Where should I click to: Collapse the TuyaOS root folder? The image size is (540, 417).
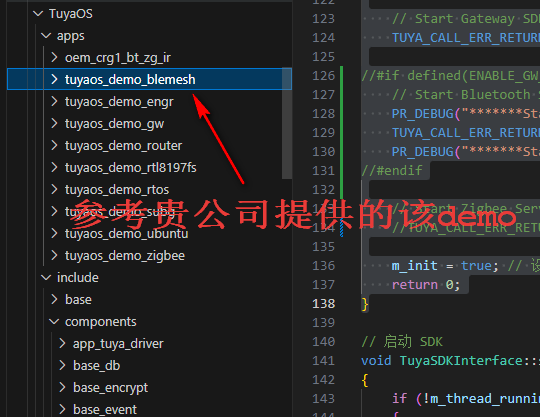click(x=38, y=14)
